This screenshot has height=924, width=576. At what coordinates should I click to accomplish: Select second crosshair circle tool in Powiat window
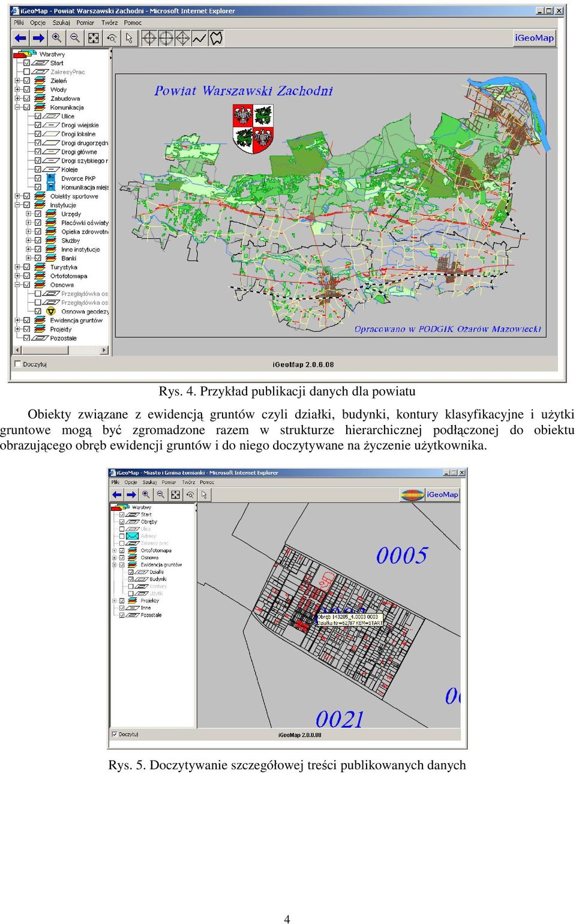click(166, 38)
